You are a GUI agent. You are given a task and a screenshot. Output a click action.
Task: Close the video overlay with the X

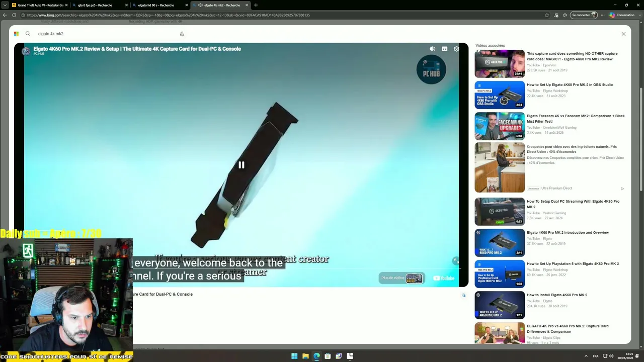pyautogui.click(x=623, y=34)
